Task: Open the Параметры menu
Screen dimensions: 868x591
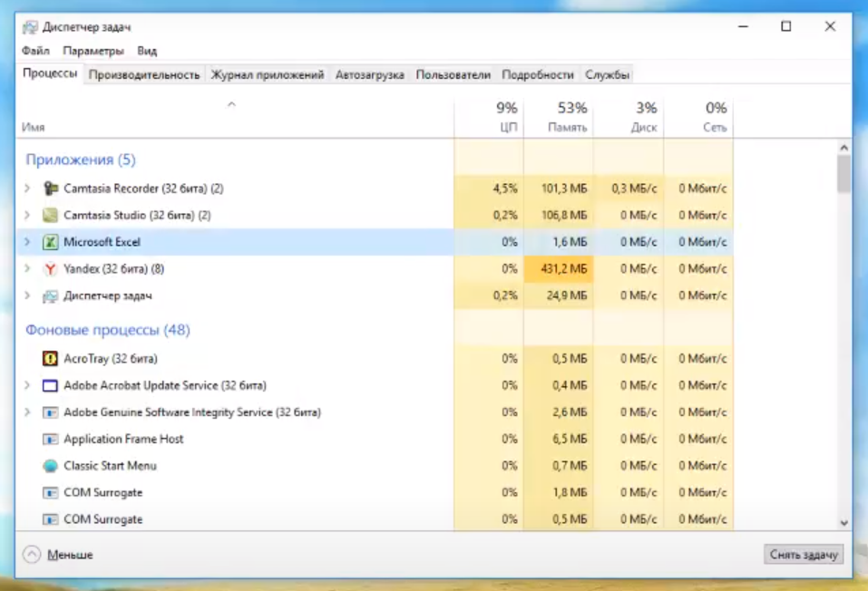Action: [x=93, y=52]
